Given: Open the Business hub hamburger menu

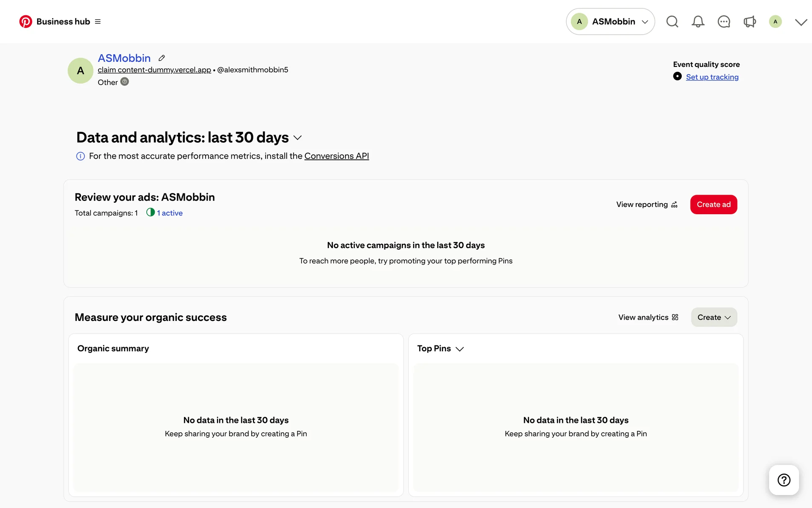Looking at the screenshot, I should [98, 22].
